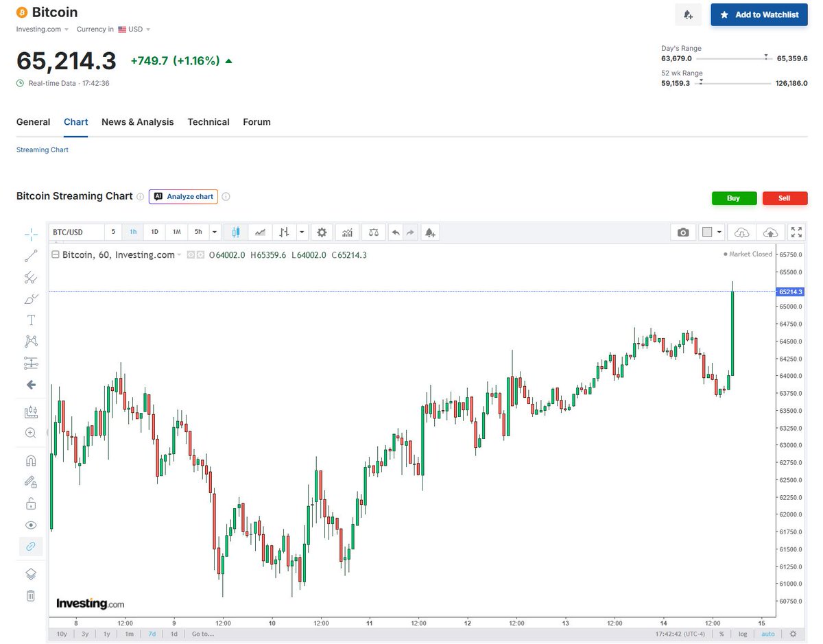Open the Forum tab
Image resolution: width=823 pixels, height=644 pixels.
tap(257, 122)
